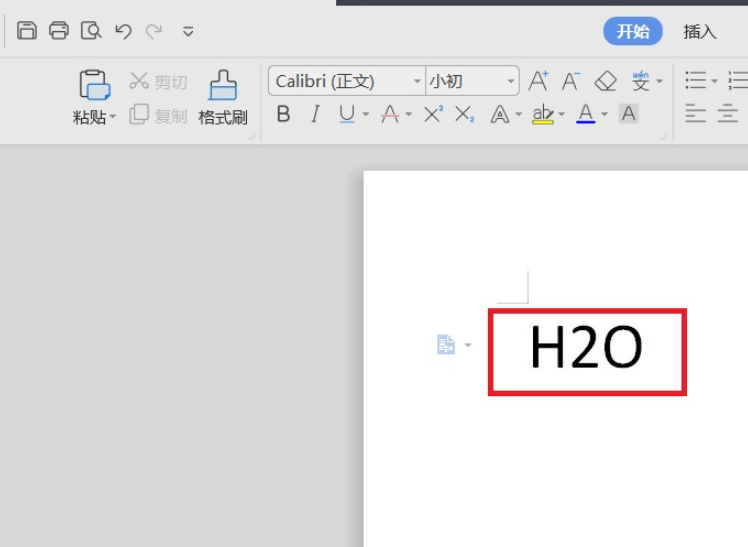The image size is (748, 547).
Task: Toggle Bold formatting
Action: [x=283, y=114]
